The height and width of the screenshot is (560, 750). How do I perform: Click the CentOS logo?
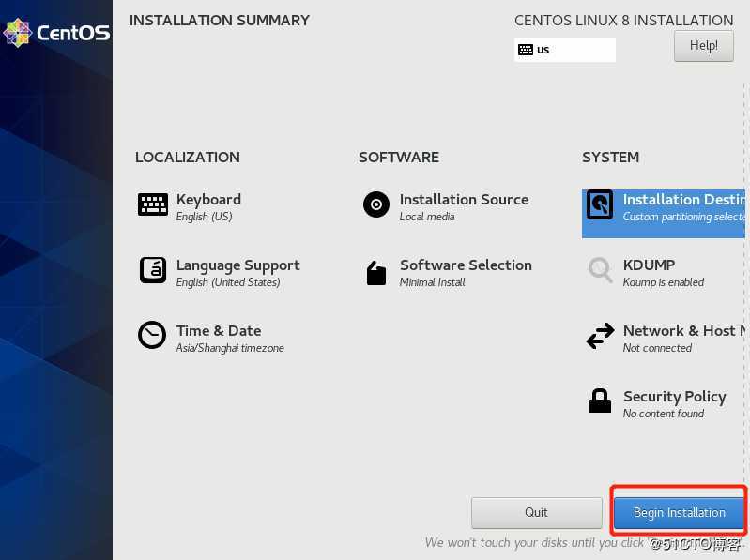pos(56,33)
